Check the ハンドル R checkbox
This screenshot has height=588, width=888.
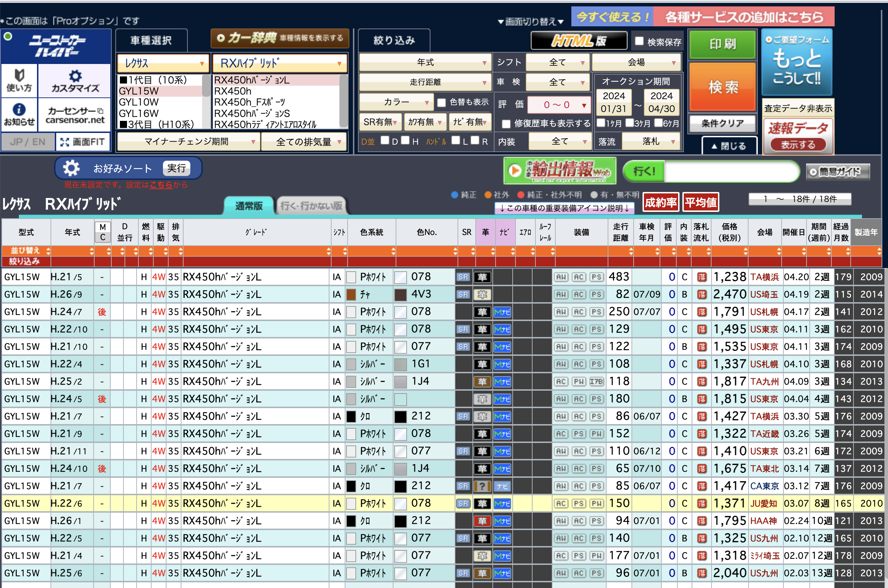[475, 140]
